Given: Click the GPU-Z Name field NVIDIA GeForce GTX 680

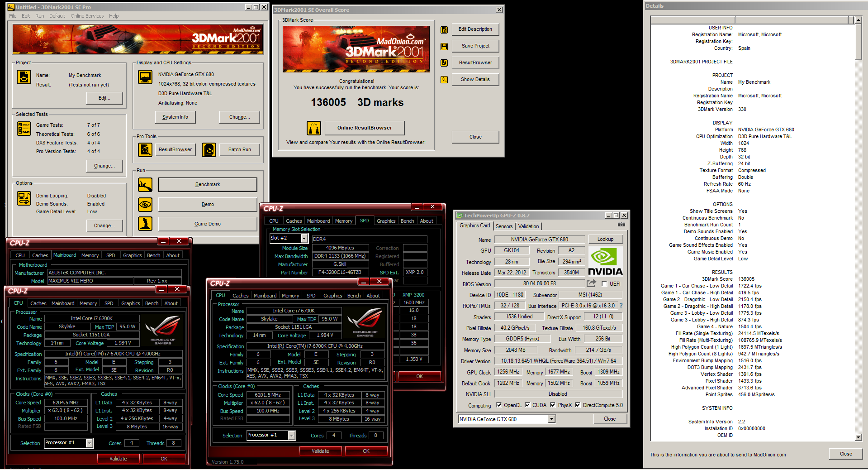Looking at the screenshot, I should click(x=539, y=240).
